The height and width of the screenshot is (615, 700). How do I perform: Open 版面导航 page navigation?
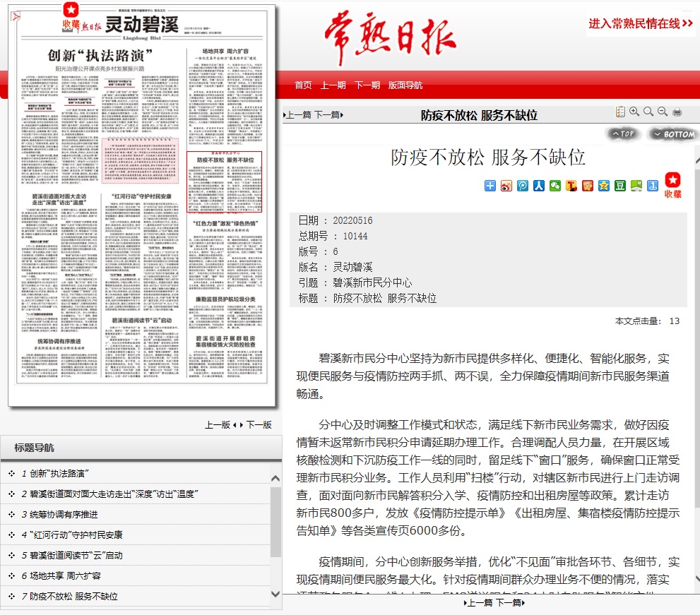(x=405, y=85)
